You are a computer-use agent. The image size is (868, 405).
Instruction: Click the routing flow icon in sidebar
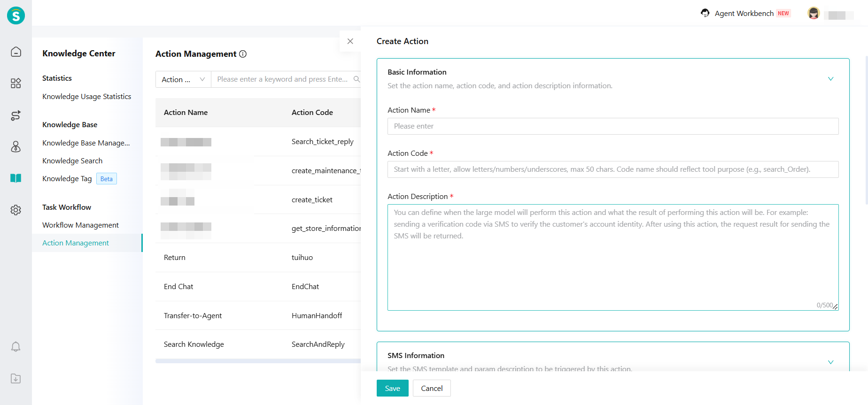16,115
